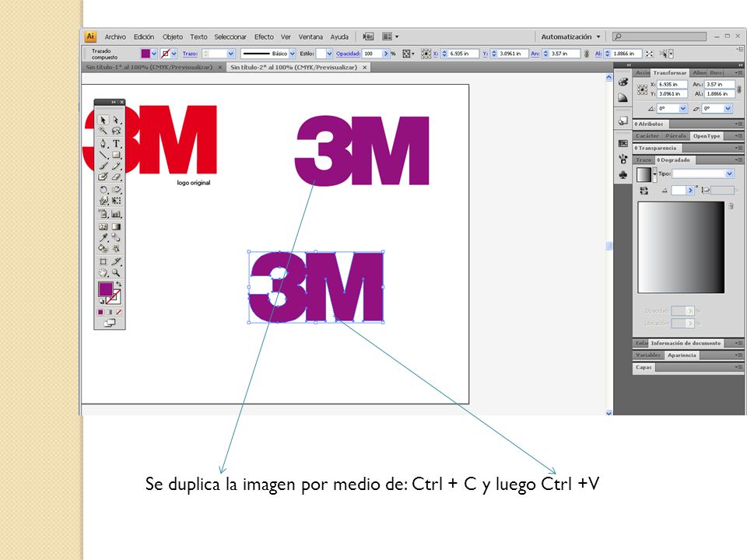Select the white arrow Direct Selection tool

point(116,120)
